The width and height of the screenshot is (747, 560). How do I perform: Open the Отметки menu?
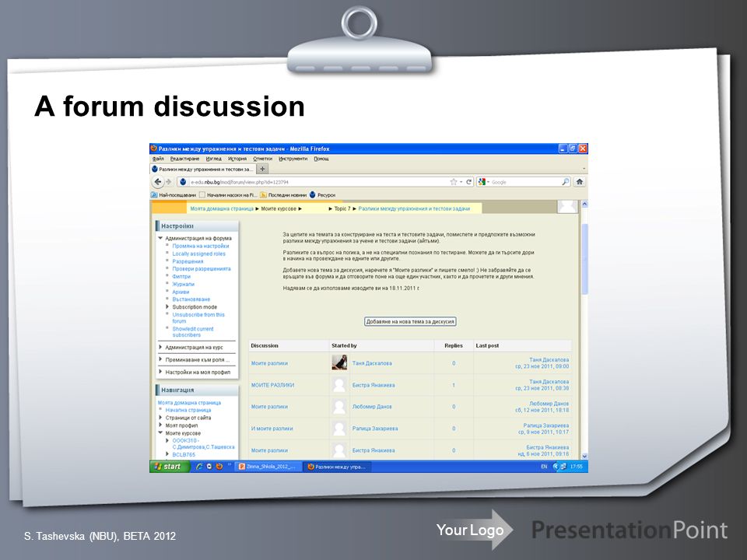click(262, 159)
